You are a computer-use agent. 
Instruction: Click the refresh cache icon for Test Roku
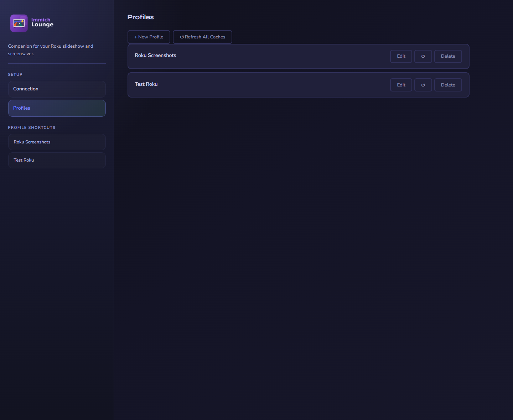pyautogui.click(x=423, y=85)
